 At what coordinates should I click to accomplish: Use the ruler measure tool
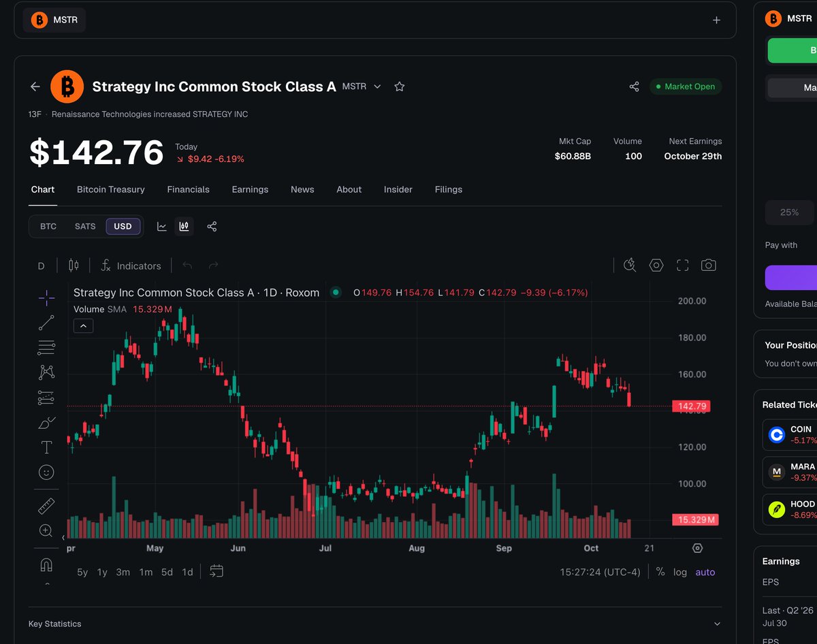point(46,506)
